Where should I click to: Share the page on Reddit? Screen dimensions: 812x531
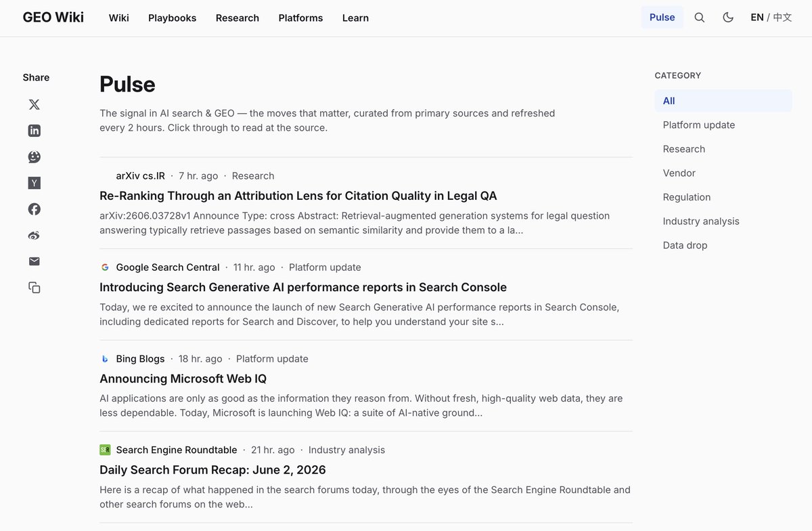(35, 157)
